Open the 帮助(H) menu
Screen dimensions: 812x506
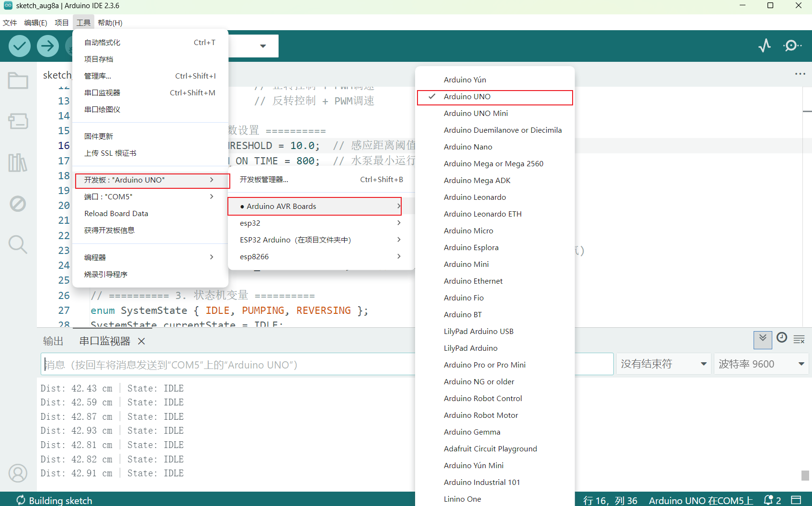click(110, 23)
